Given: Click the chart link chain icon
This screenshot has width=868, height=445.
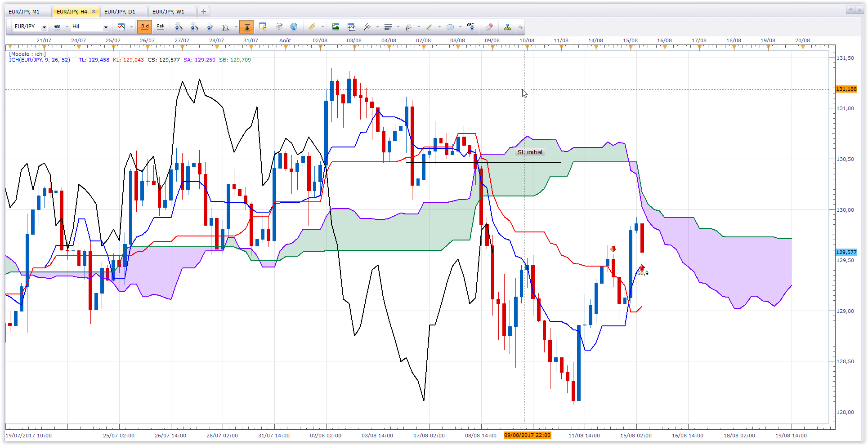Looking at the screenshot, I should [57, 27].
